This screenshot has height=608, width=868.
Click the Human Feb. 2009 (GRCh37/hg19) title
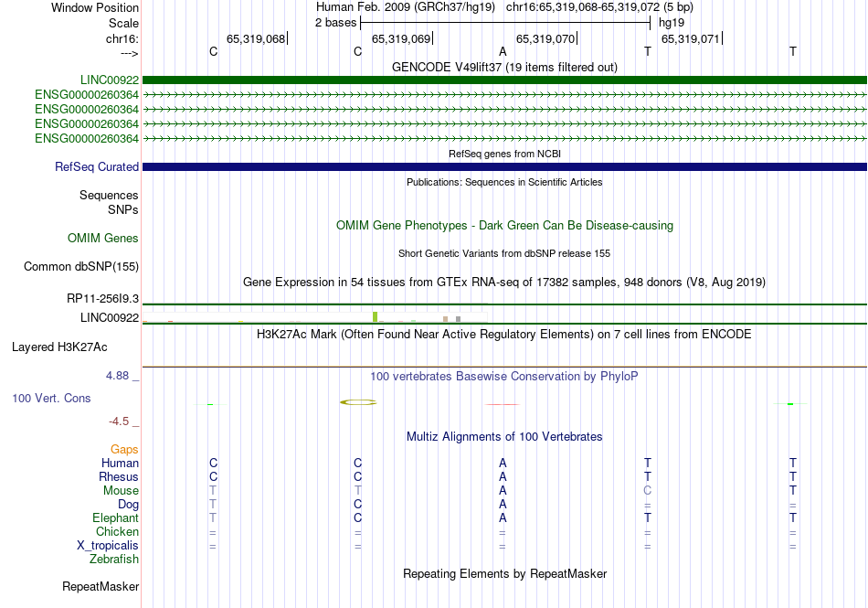point(405,7)
